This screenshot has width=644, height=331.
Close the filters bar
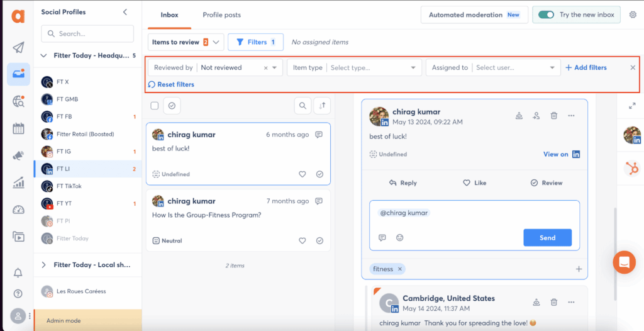coord(633,67)
